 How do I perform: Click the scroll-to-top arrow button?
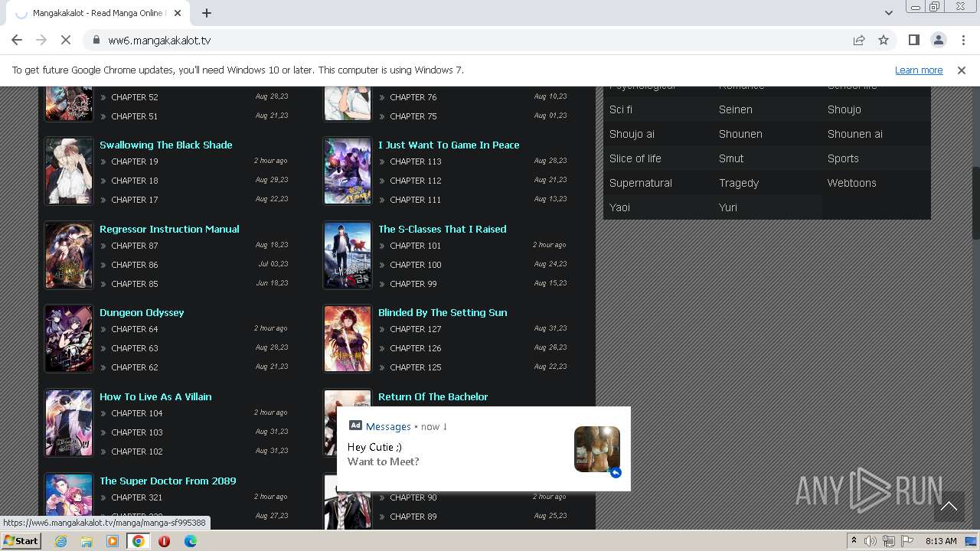click(x=949, y=506)
